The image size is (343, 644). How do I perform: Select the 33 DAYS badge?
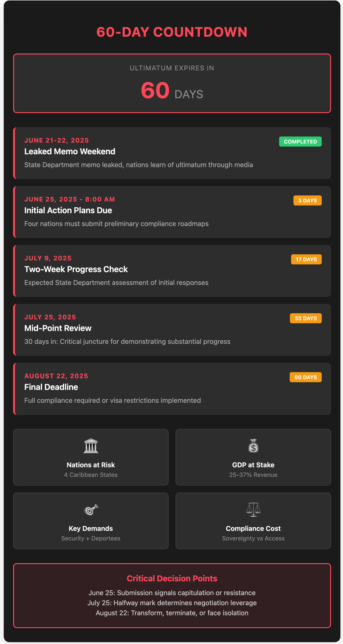(306, 318)
